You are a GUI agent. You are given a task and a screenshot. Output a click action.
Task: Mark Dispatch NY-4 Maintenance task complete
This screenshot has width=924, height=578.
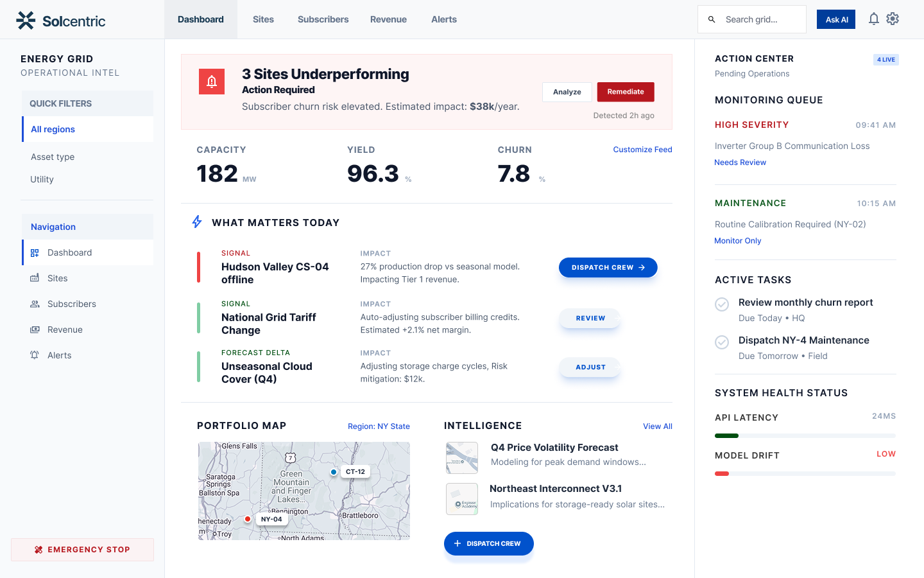[x=722, y=342]
